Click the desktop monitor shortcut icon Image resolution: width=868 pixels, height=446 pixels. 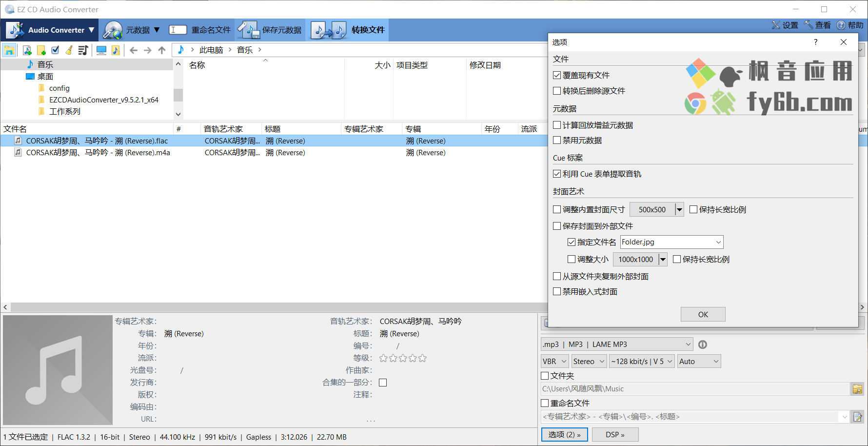[x=101, y=50]
